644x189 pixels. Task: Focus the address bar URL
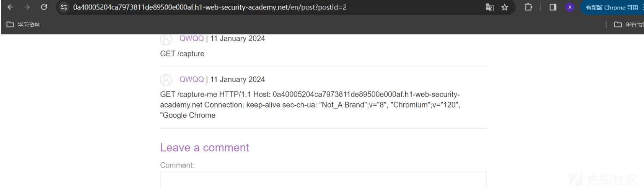210,7
